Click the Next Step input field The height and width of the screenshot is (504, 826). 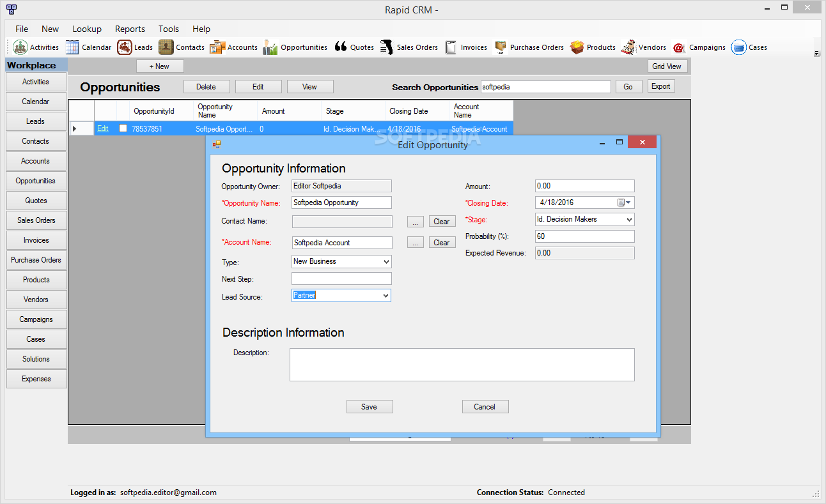pyautogui.click(x=341, y=279)
